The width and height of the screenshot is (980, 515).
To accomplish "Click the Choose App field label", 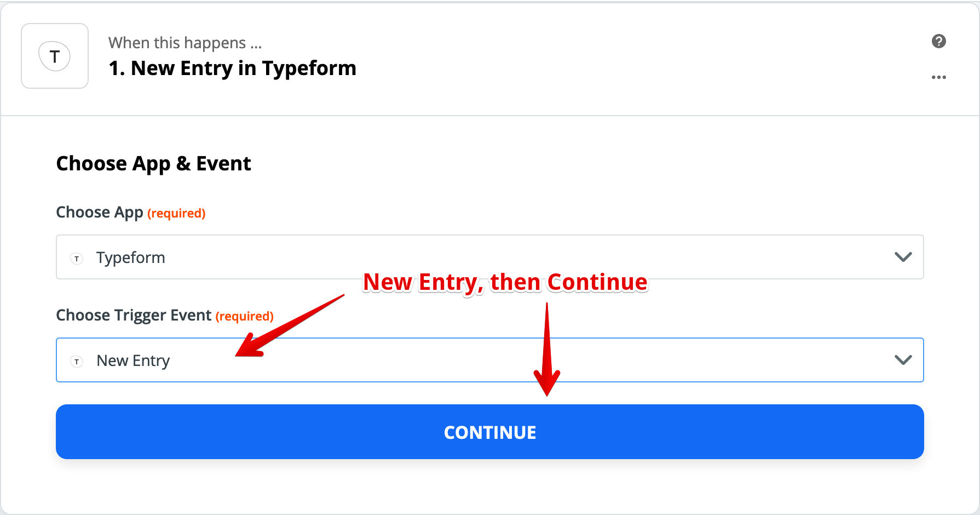I will (100, 213).
